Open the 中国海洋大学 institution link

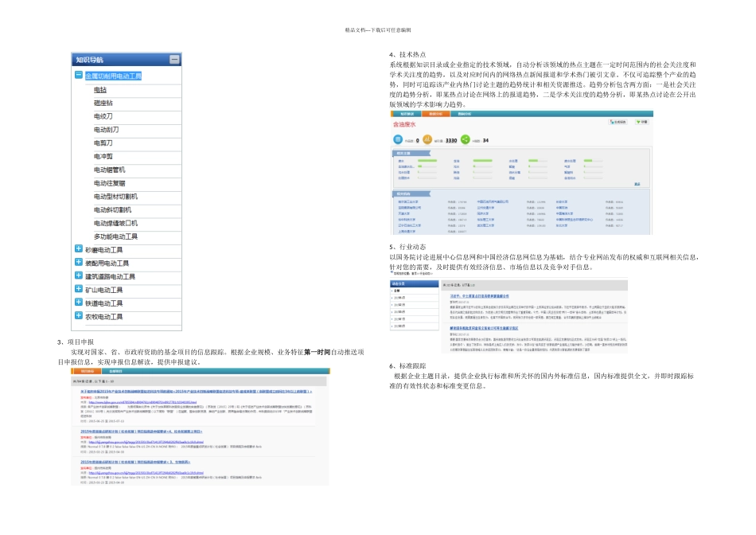564,213
